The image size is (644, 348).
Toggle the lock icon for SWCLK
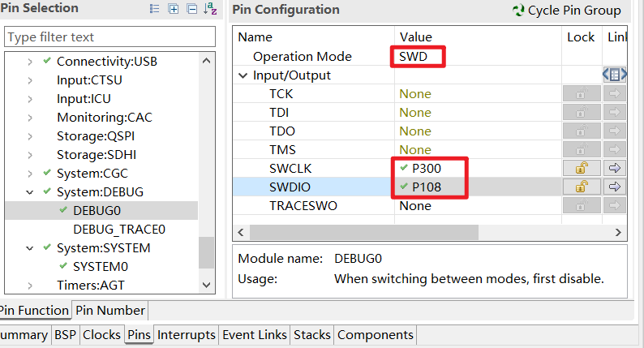point(582,168)
